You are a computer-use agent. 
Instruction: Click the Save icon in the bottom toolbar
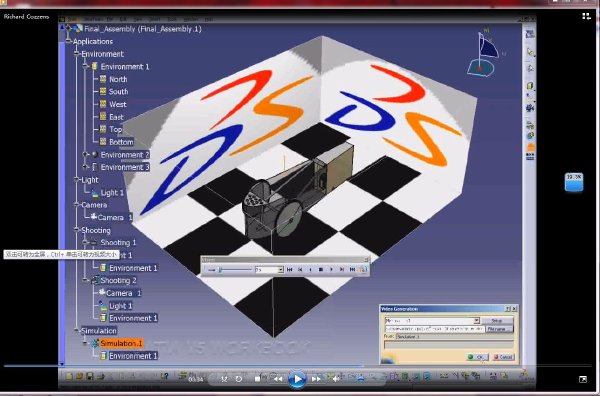click(89, 376)
